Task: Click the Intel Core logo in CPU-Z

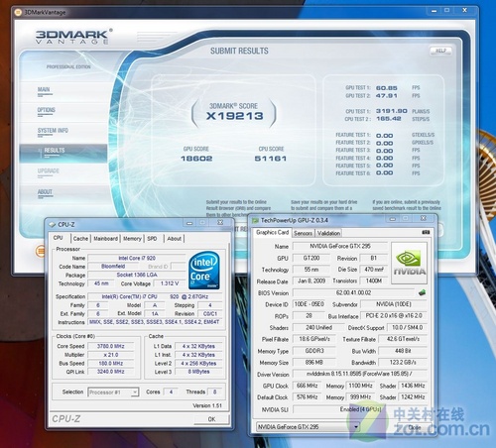Action: (x=204, y=271)
